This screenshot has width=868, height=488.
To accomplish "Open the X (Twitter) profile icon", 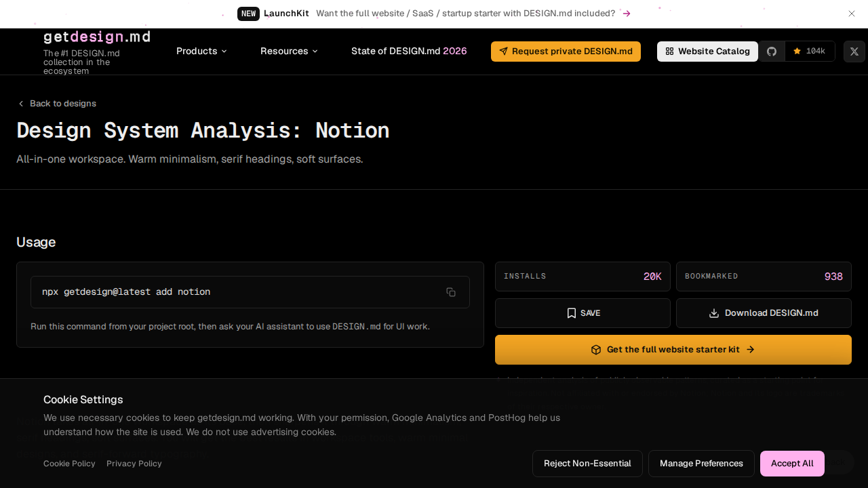I will 854,52.
